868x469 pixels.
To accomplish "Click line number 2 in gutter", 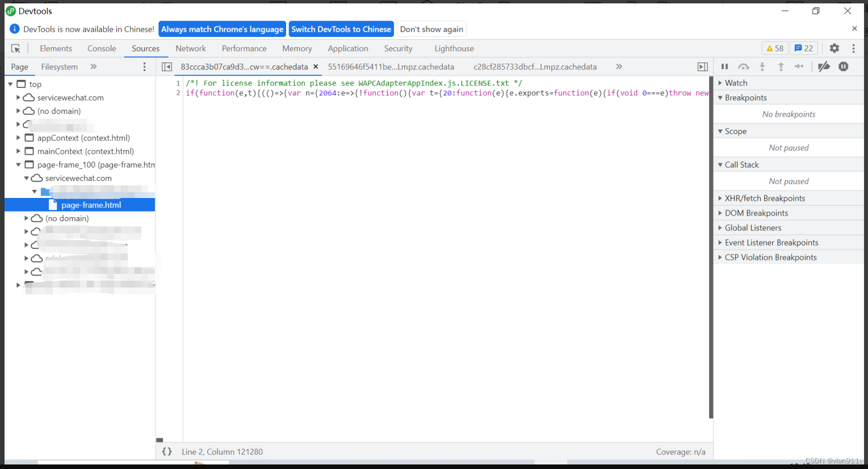I will coord(178,93).
